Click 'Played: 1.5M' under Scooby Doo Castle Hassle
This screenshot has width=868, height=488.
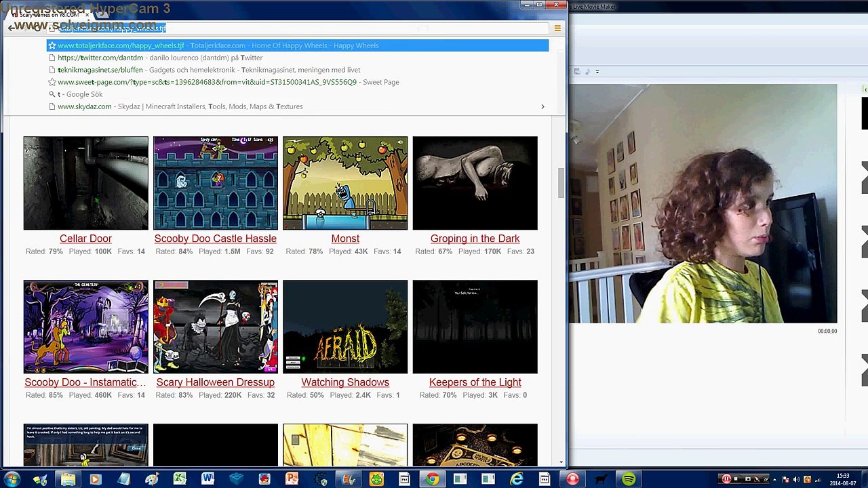220,251
